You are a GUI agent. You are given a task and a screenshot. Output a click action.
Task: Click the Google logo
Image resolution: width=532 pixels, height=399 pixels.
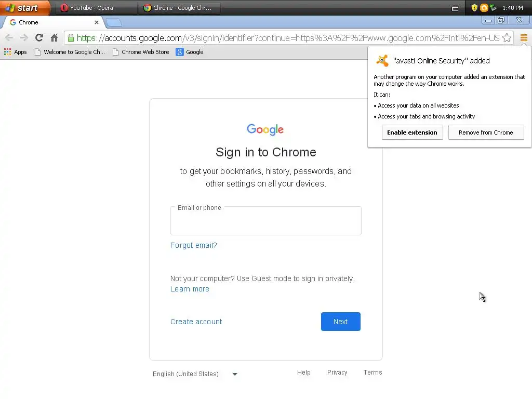click(265, 129)
